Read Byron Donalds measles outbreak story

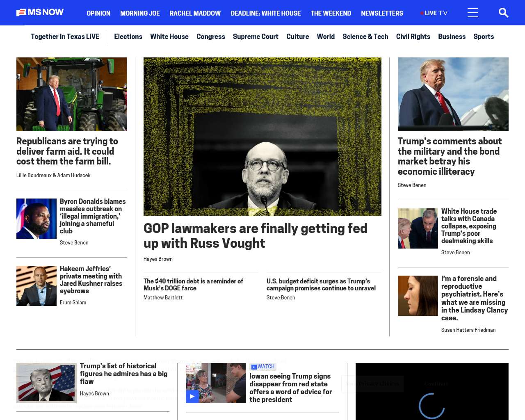[93, 216]
